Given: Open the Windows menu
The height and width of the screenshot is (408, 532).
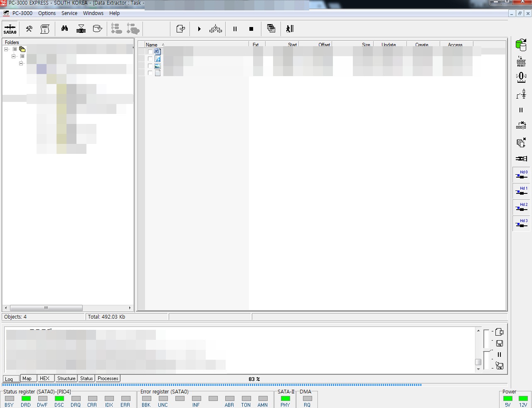Looking at the screenshot, I should (x=93, y=13).
